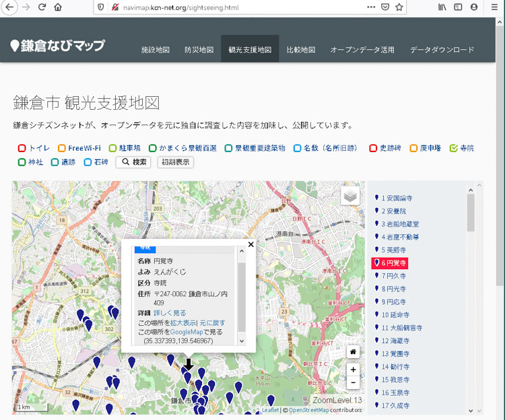This screenshot has width=505, height=420.
Task: Go to the browser home page
Action: tap(58, 7)
